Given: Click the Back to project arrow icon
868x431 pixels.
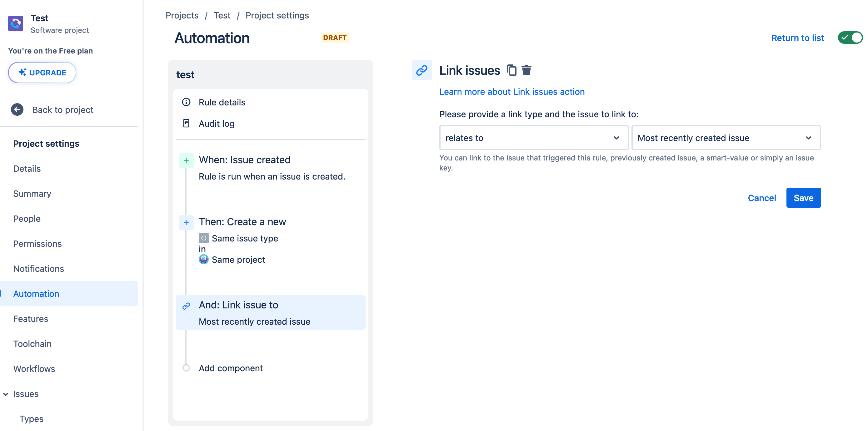Looking at the screenshot, I should [17, 109].
